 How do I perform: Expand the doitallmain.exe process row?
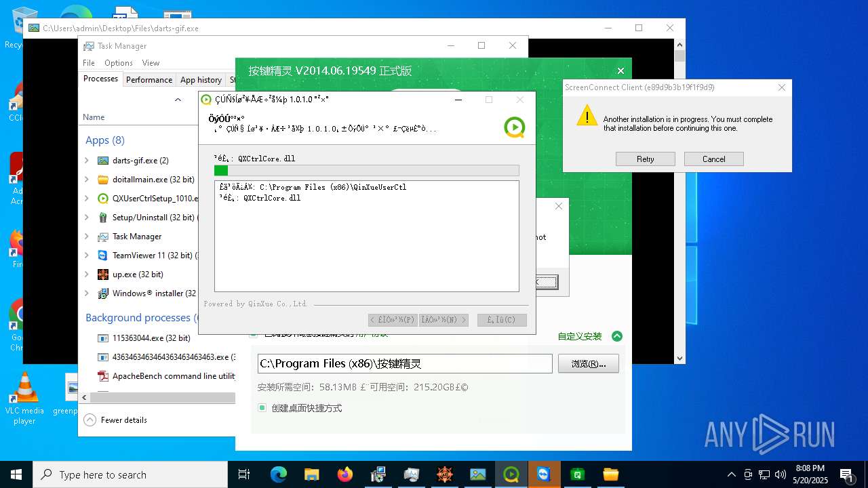(87, 180)
